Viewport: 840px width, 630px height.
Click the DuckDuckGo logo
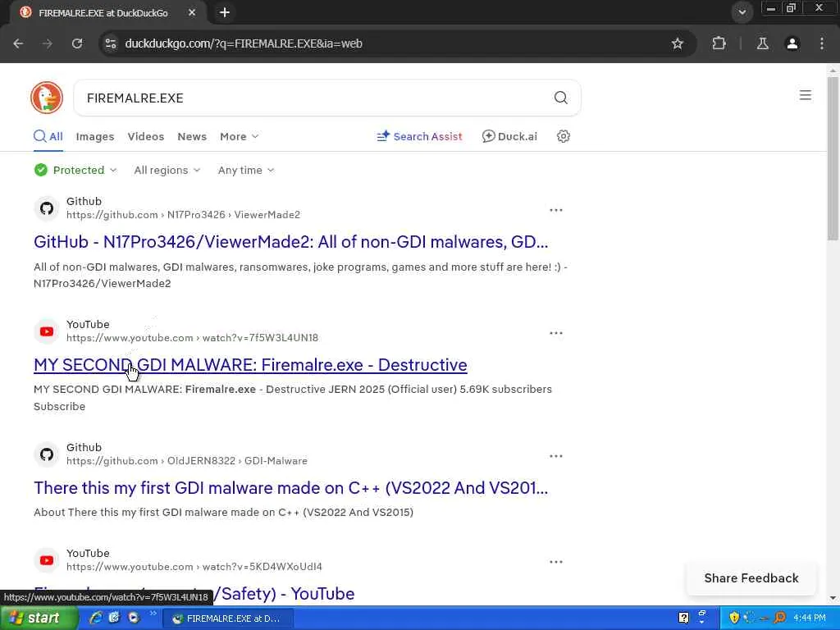(47, 98)
